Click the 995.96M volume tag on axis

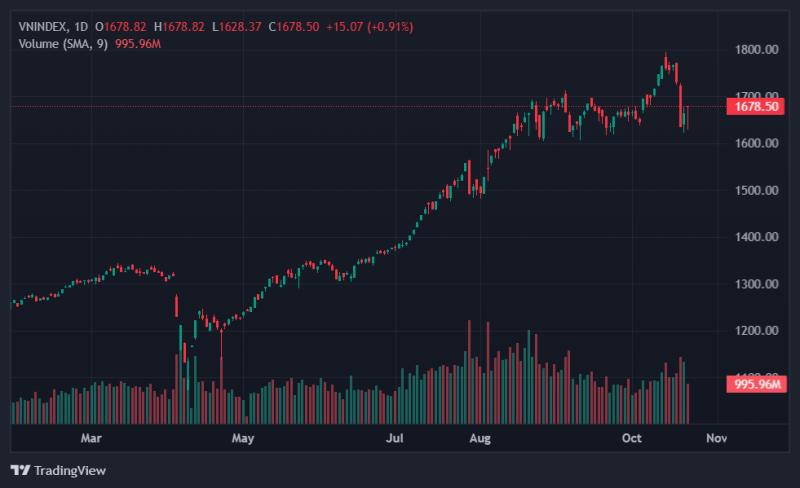(x=757, y=384)
